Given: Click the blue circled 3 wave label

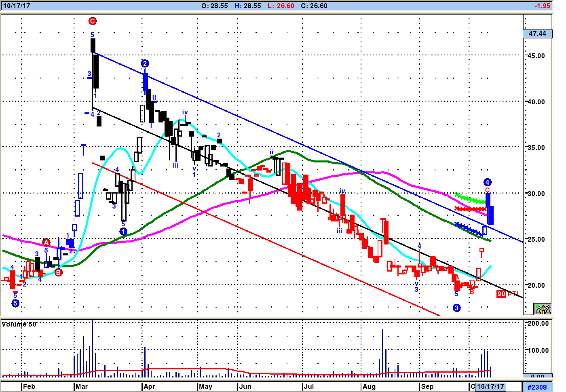Looking at the screenshot, I should pyautogui.click(x=456, y=308).
